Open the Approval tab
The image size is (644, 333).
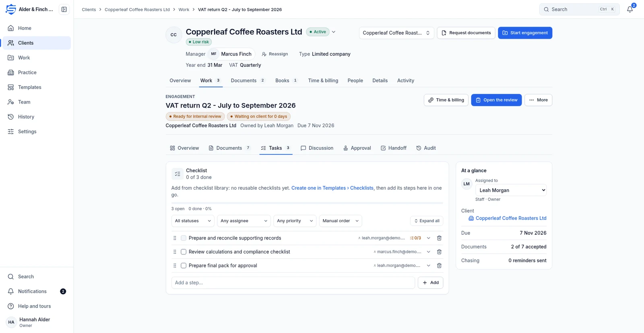(x=357, y=148)
